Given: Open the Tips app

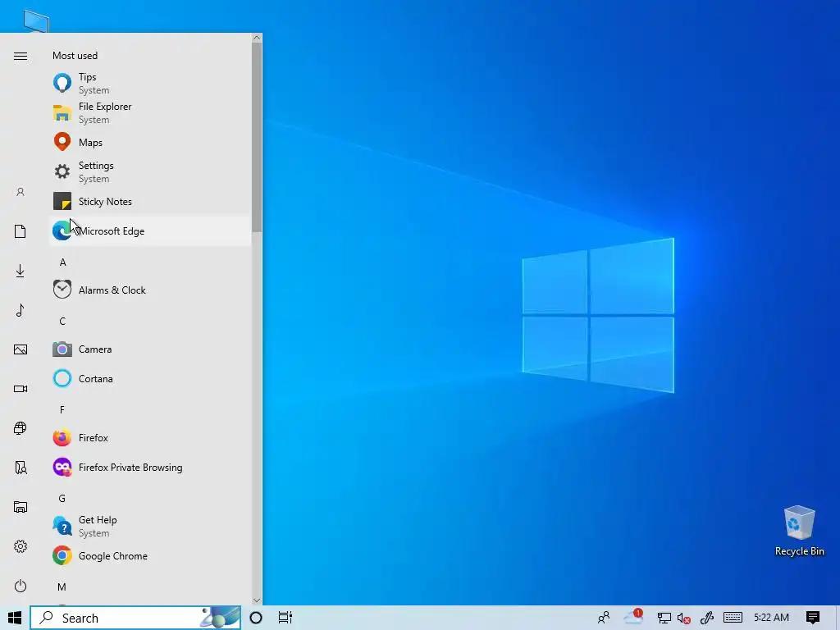Looking at the screenshot, I should coord(150,83).
